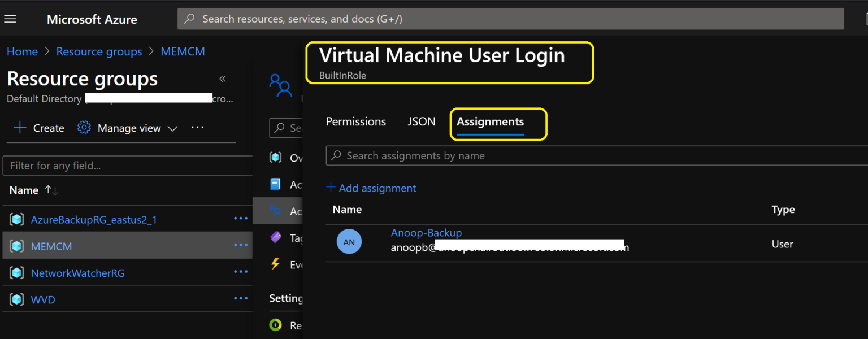Open ellipsis menu for NetworkWatcherRG row

point(241,272)
